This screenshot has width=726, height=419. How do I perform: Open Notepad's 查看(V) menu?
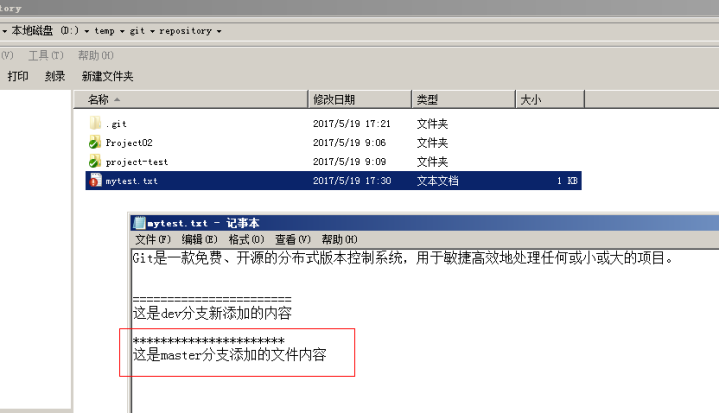[x=293, y=239]
